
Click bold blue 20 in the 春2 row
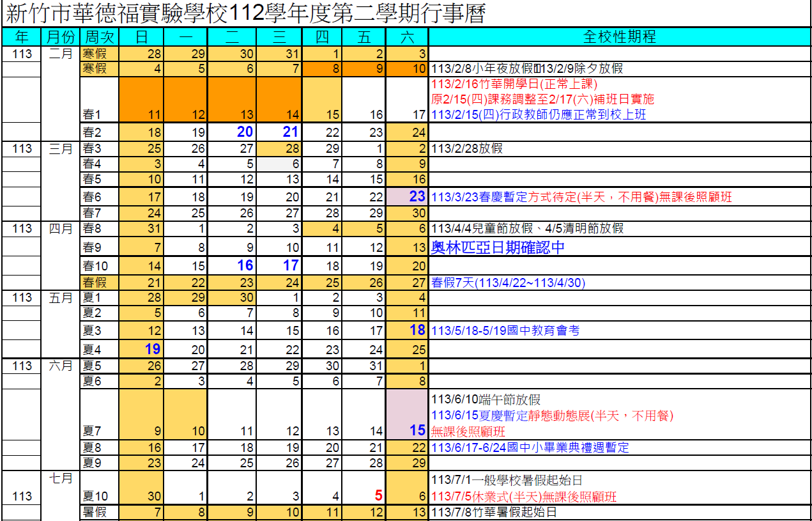coord(245,131)
